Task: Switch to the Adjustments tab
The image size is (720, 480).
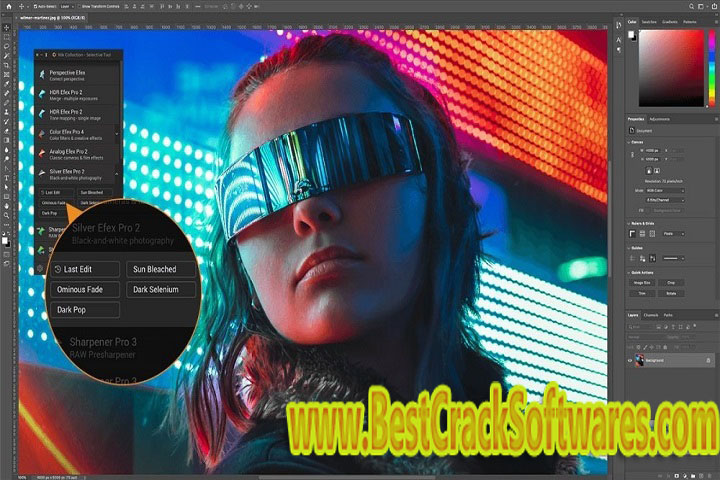Action: coord(659,119)
